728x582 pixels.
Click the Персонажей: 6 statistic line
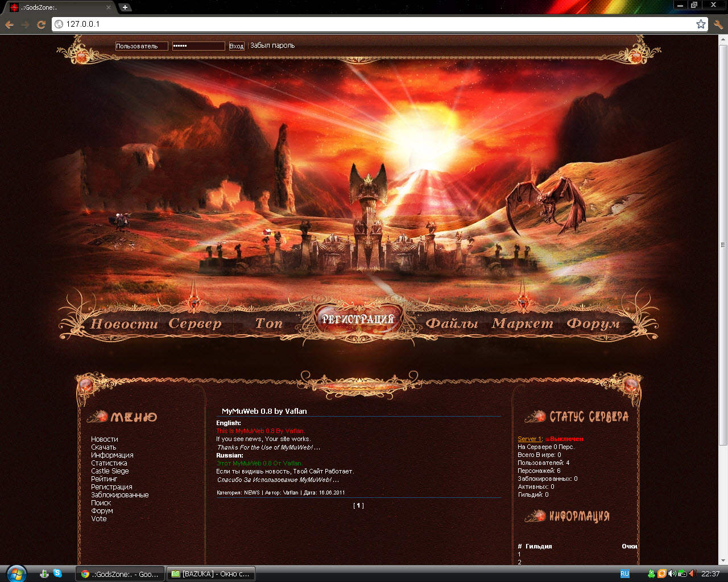point(539,471)
